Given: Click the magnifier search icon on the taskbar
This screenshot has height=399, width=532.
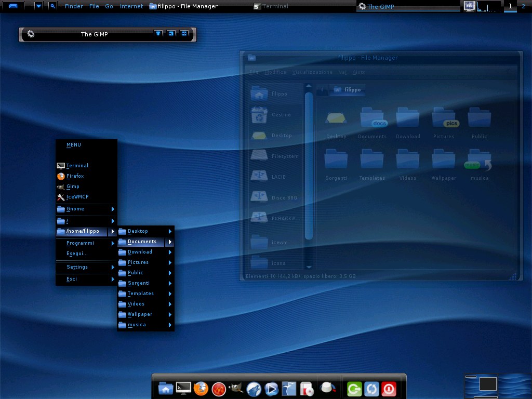Looking at the screenshot, I should tap(52, 6).
